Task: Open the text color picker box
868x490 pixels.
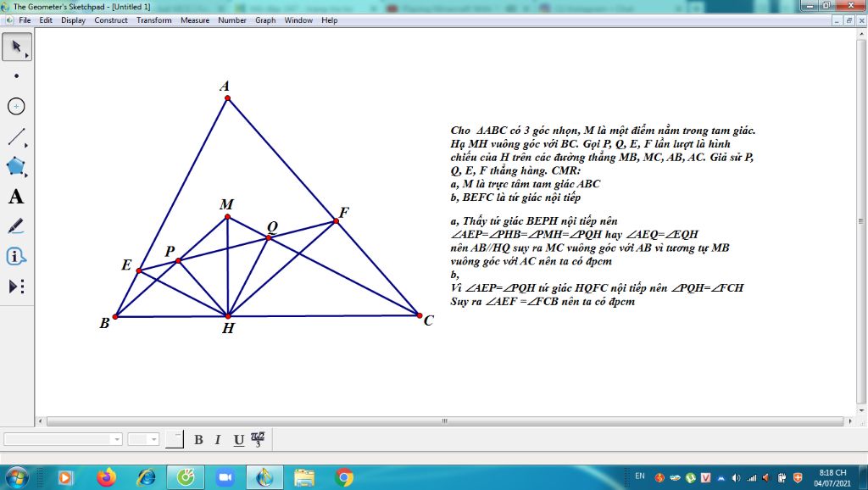Action: [175, 439]
